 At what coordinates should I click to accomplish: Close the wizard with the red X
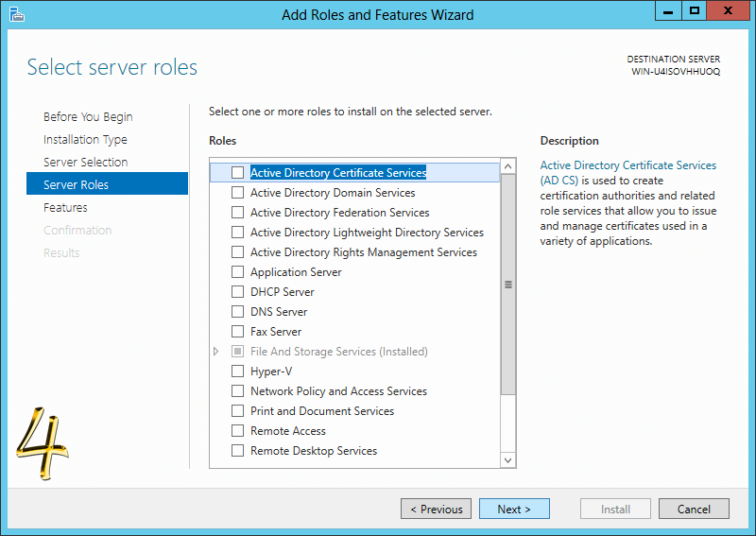(x=728, y=11)
